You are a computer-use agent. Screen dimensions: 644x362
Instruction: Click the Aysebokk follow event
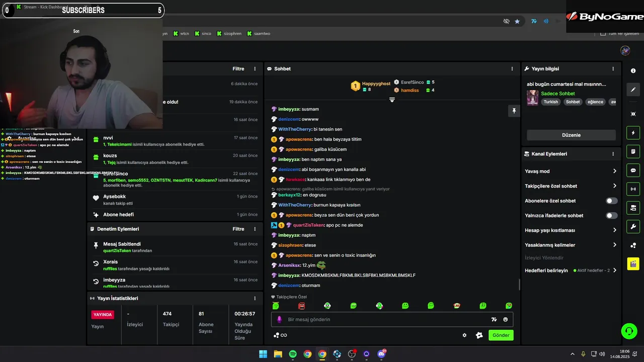click(175, 200)
